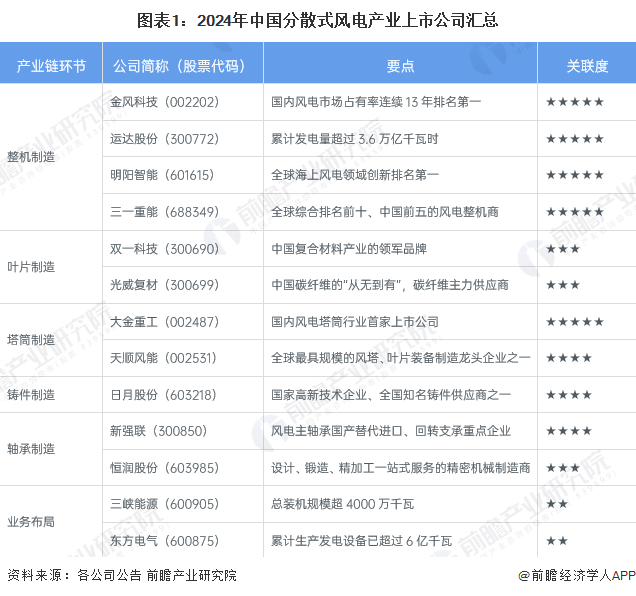
Task: Select text 全球最具规模的风塔、叶片装备制造龙头企业之一
Action: [x=401, y=358]
